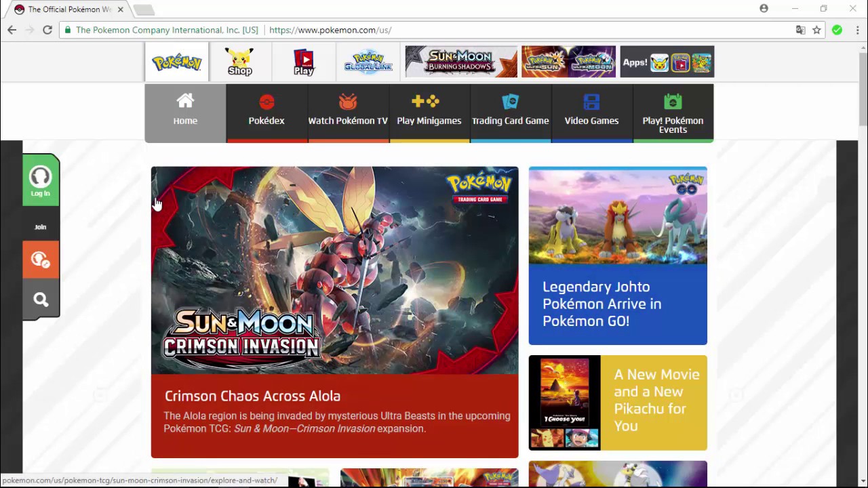Click the browser back arrow
This screenshot has height=488, width=868.
pos(12,30)
